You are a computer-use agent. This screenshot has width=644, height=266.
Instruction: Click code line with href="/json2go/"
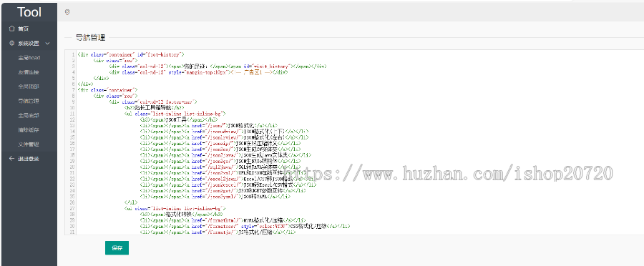pyautogui.click(x=220, y=161)
